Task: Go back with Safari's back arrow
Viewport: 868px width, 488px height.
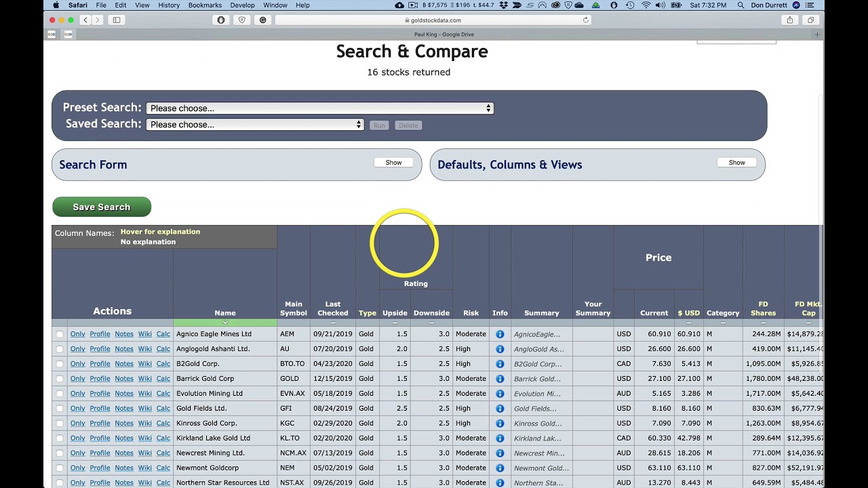Action: 85,20
